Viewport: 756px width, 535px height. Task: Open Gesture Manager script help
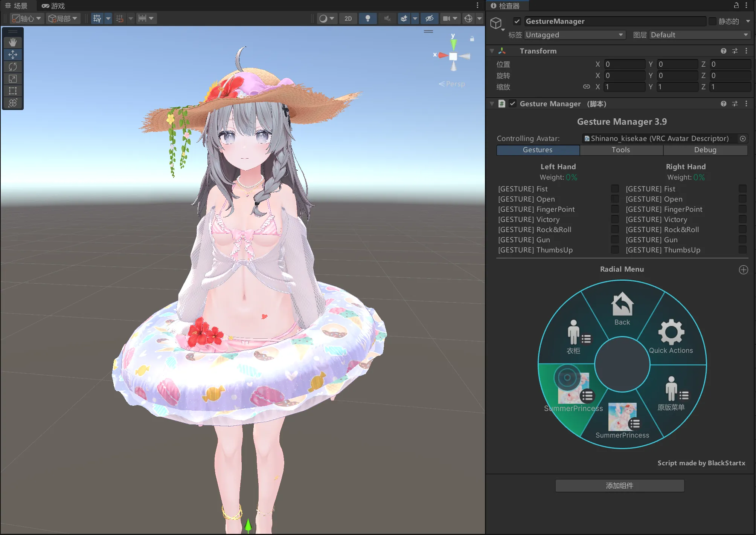pos(724,104)
